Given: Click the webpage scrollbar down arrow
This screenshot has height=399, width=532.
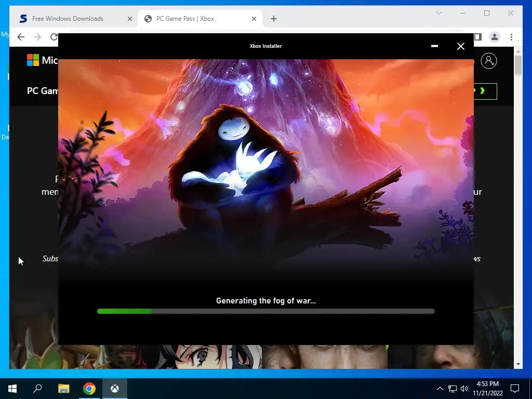Looking at the screenshot, I should point(518,364).
